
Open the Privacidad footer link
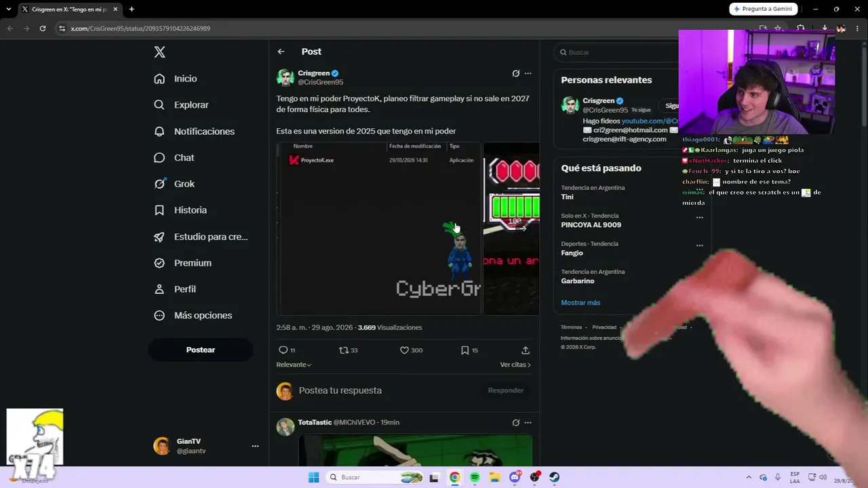coord(604,327)
